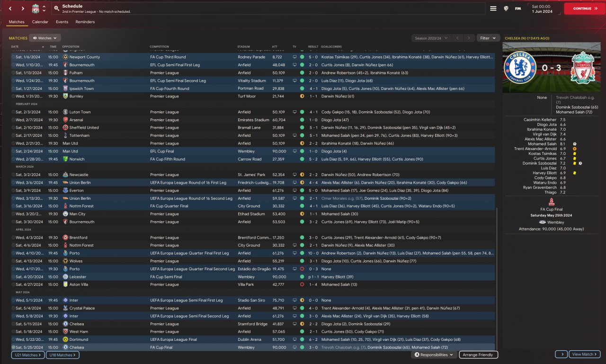Go back with the left arrow
The image size is (606, 364).
point(10,9)
